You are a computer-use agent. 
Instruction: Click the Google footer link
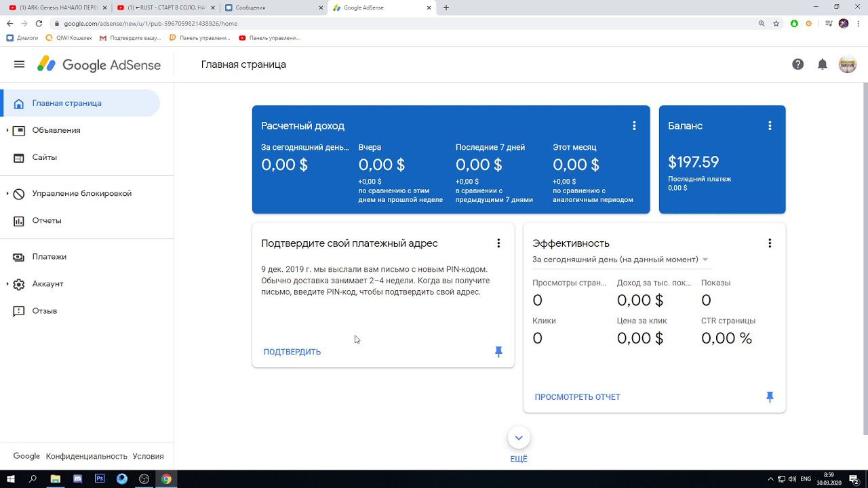click(26, 456)
